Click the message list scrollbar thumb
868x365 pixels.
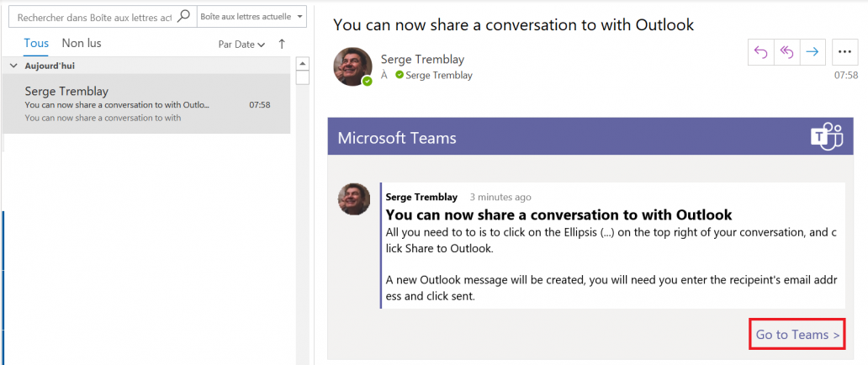[x=302, y=77]
